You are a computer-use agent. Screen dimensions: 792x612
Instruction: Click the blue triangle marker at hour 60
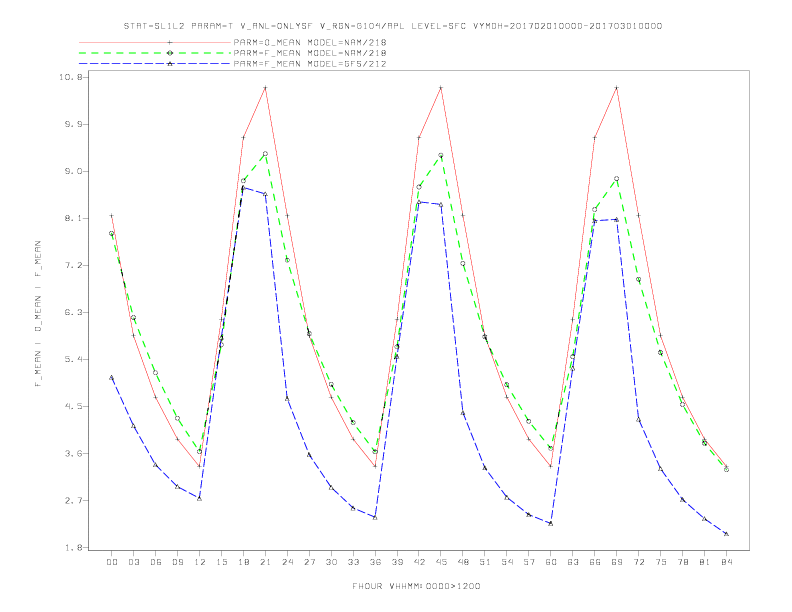point(551,524)
